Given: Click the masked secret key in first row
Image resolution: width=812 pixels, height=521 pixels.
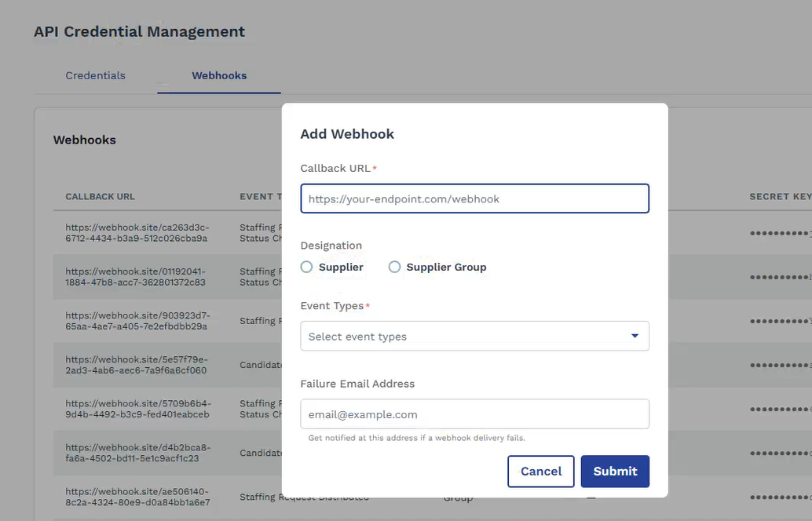Looking at the screenshot, I should pyautogui.click(x=781, y=233).
